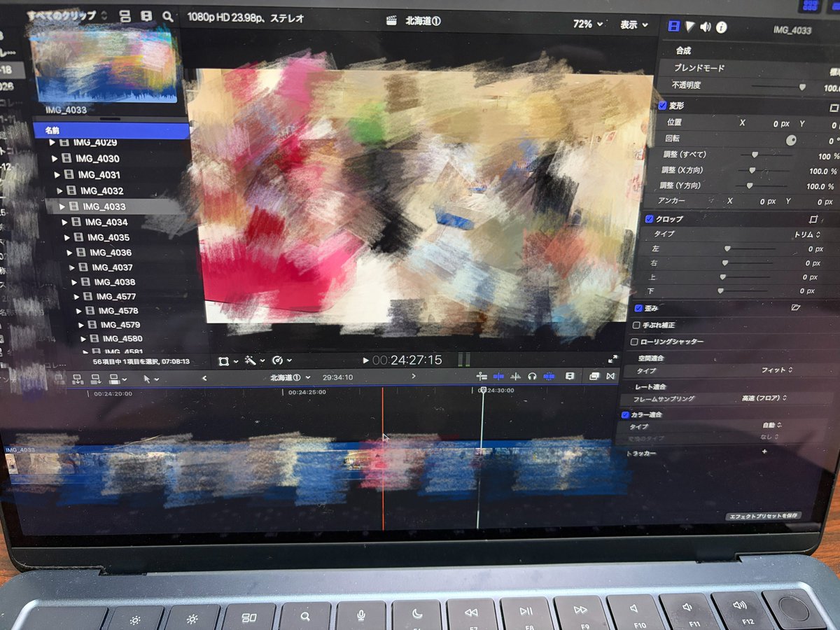Open the select arrow tool dropdown

tap(151, 379)
